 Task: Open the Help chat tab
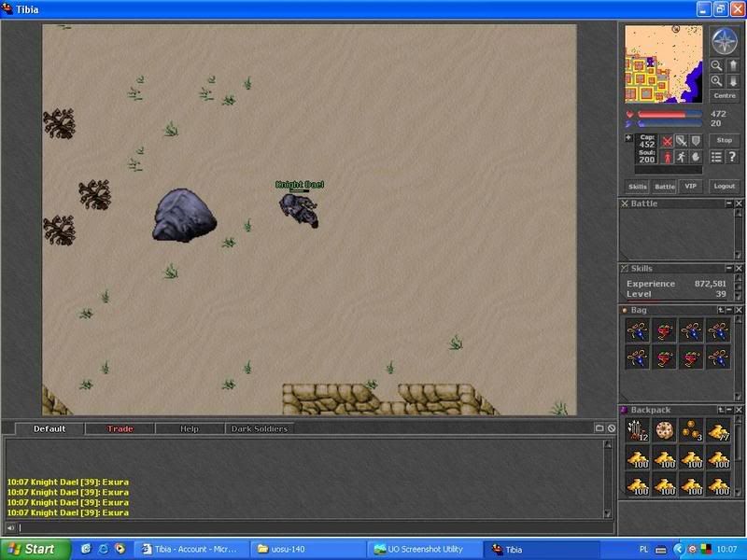coord(190,428)
